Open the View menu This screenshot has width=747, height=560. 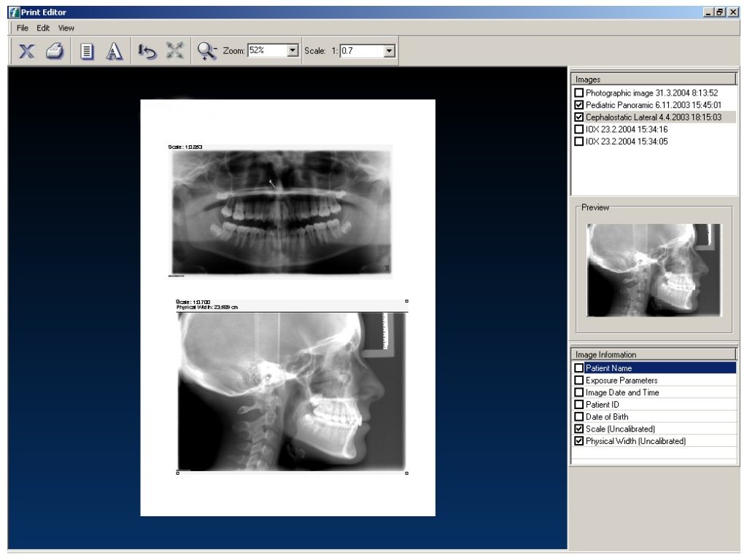[66, 28]
